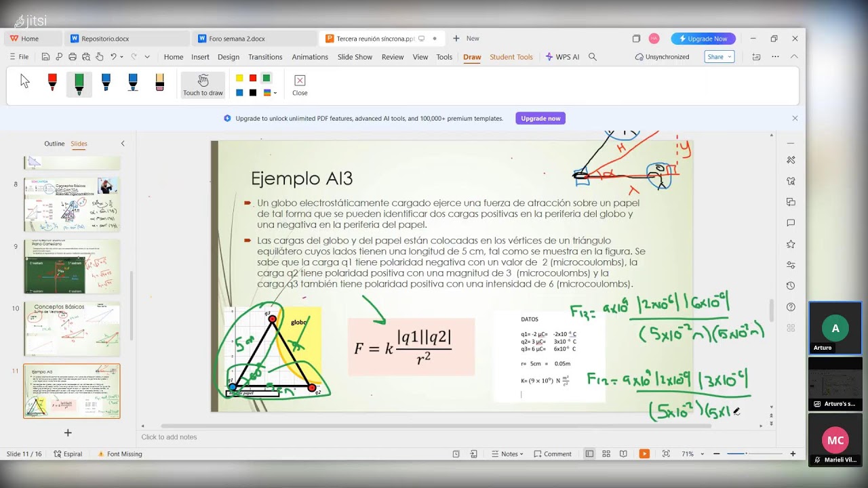Click the Font Missing warning in status bar

[119, 454]
